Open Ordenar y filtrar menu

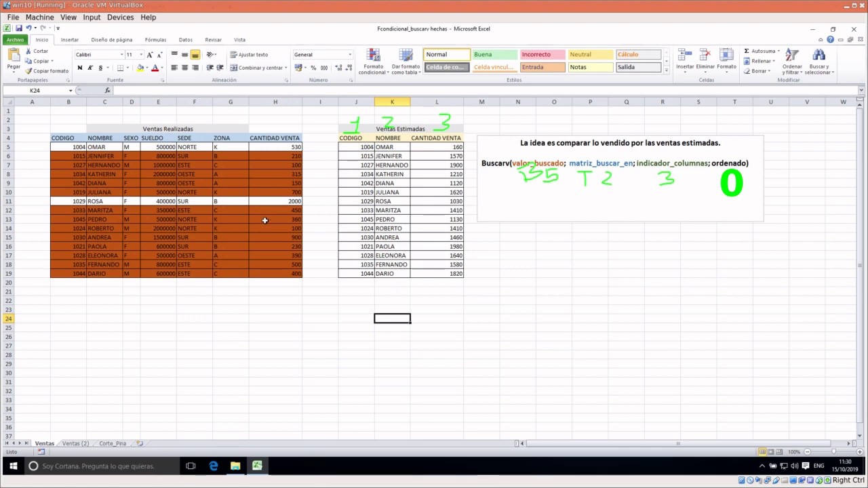coord(792,62)
